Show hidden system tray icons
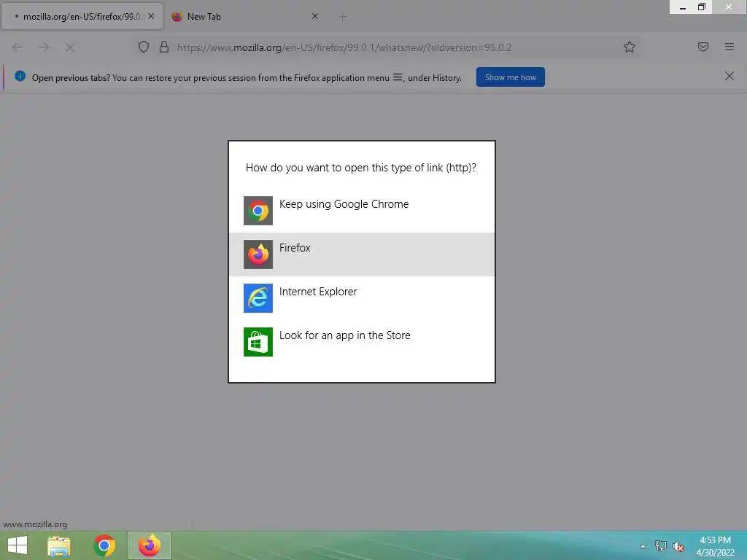 (643, 546)
